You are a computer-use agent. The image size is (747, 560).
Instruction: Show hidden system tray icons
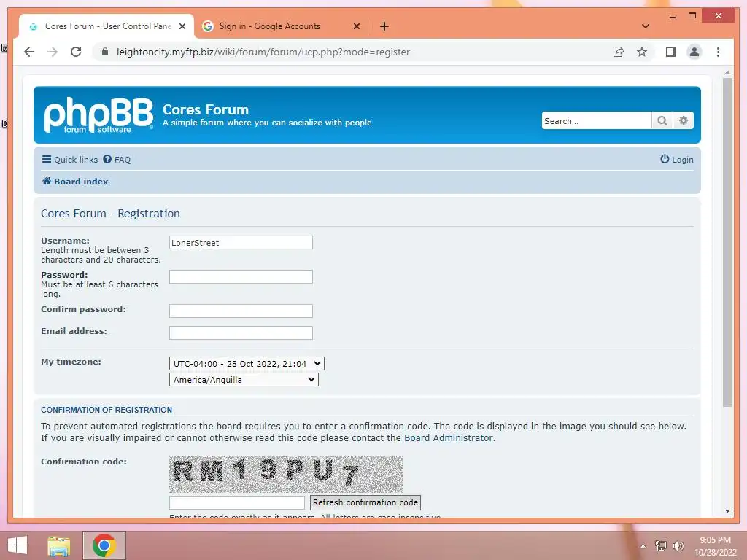(643, 546)
